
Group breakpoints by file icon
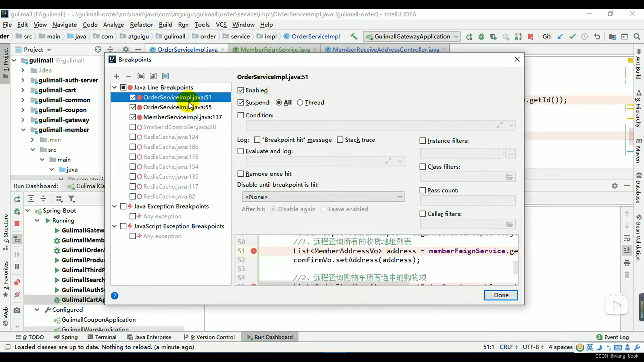pyautogui.click(x=153, y=76)
